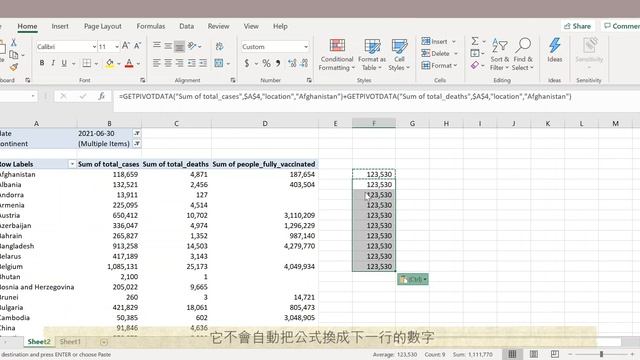Toggle Align Left in the Alignment group
The width and height of the screenshot is (640, 360).
point(156,63)
